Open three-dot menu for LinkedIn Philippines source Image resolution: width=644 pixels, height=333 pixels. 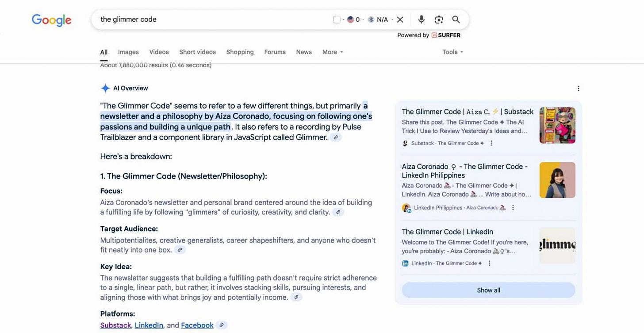(513, 208)
